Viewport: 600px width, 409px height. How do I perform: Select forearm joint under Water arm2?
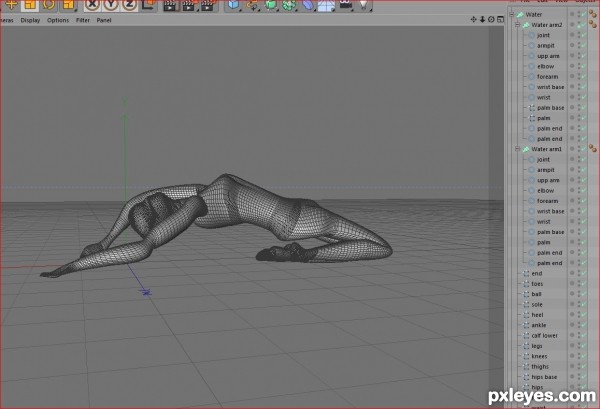547,77
